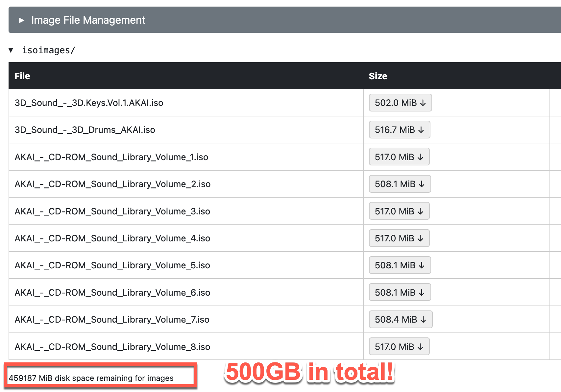Screen dimensions: 561x392
Task: Select file name 3D_Sound_-_3D.Keys.Vol.1.AKAI.iso
Action: click(89, 103)
